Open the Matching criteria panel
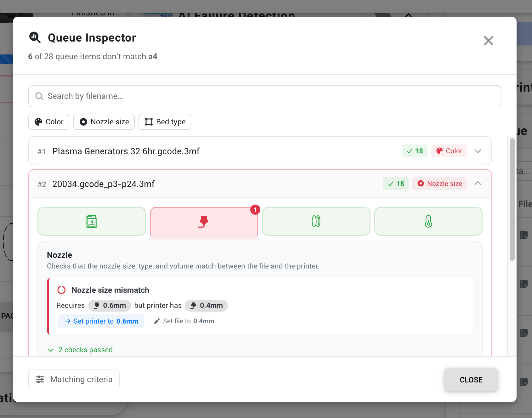The height and width of the screenshot is (418, 532). tap(73, 379)
